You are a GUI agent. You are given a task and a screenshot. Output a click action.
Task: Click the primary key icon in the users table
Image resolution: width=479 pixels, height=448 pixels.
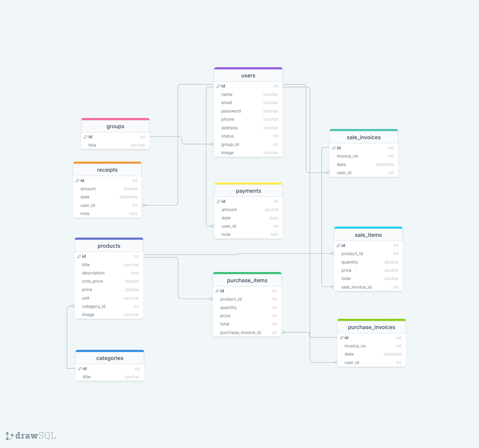[218, 86]
